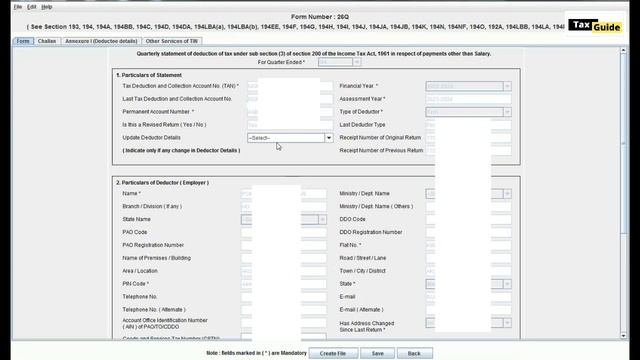
Task: Click the E-mail (Alternate) field
Action: (468, 310)
